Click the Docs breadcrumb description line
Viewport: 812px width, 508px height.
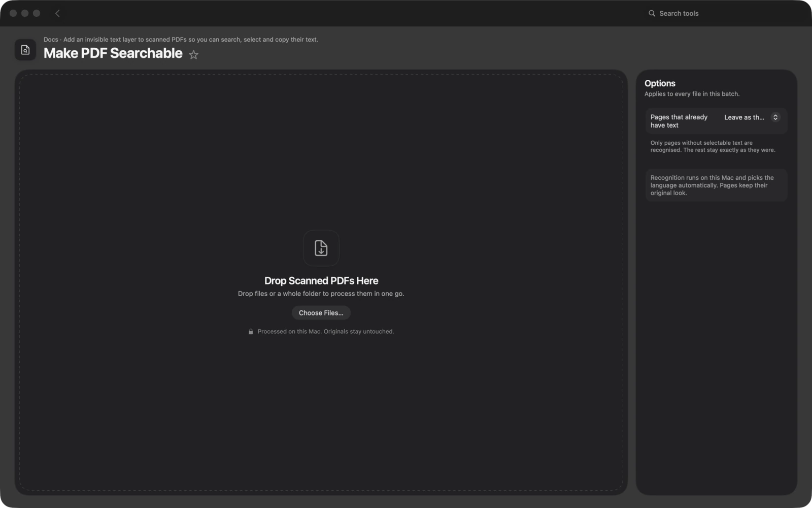point(181,40)
